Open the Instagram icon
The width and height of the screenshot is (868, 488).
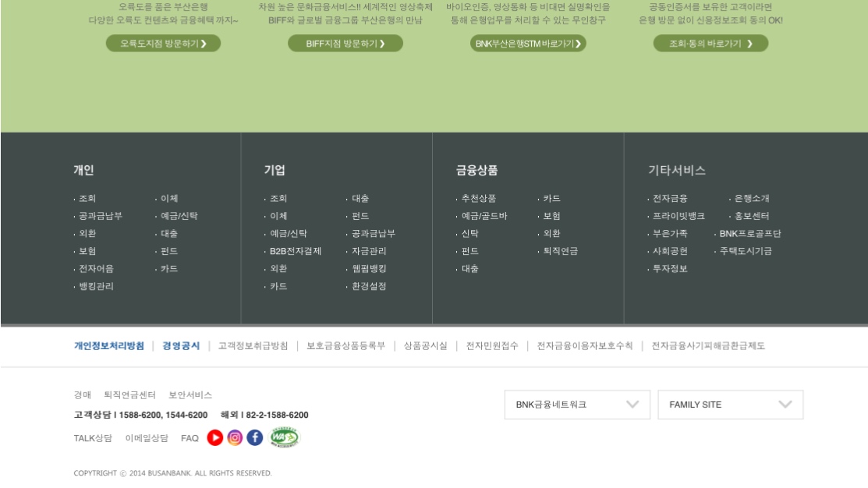(x=235, y=437)
